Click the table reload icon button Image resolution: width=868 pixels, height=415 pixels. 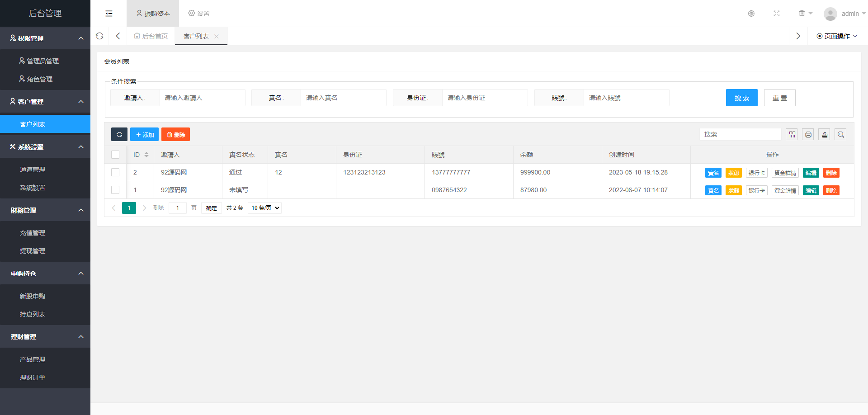[119, 135]
